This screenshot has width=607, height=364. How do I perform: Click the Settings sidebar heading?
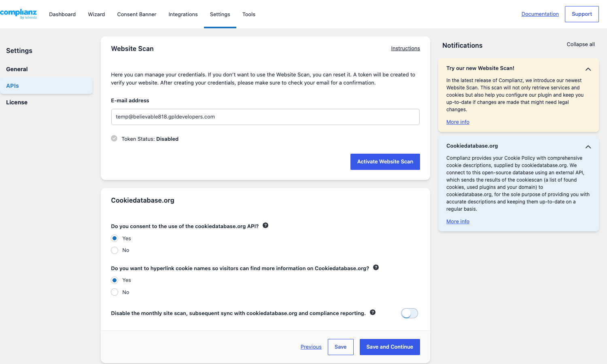19,51
